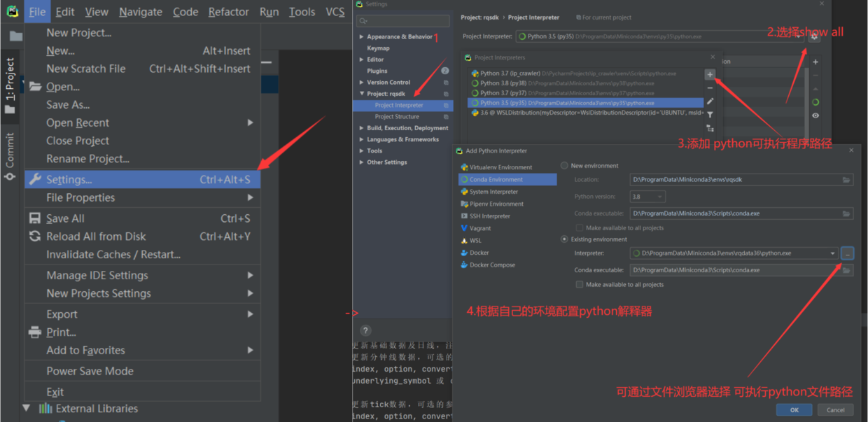Viewport: 868px width, 422px height.
Task: Choose New Project... in the File menu
Action: 143,33
